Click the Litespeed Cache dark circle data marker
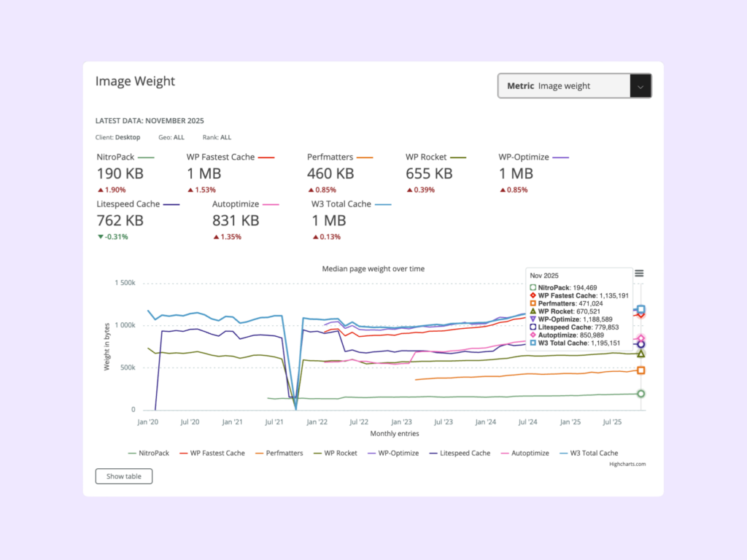747x560 pixels. pos(640,344)
